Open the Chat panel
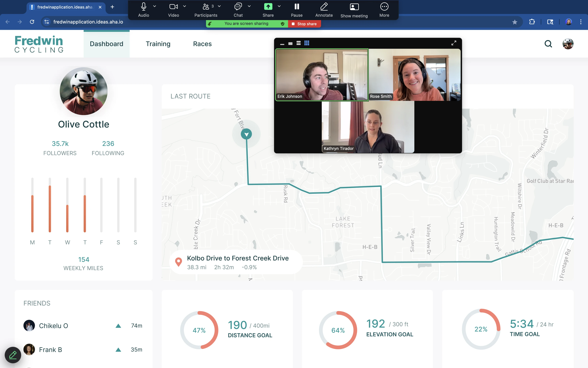This screenshot has height=368, width=588. coord(238,7)
